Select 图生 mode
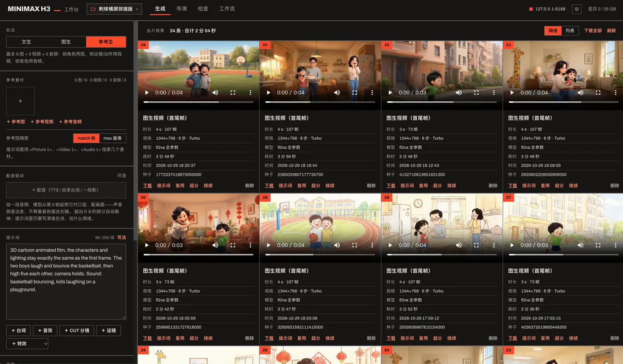 (66, 42)
